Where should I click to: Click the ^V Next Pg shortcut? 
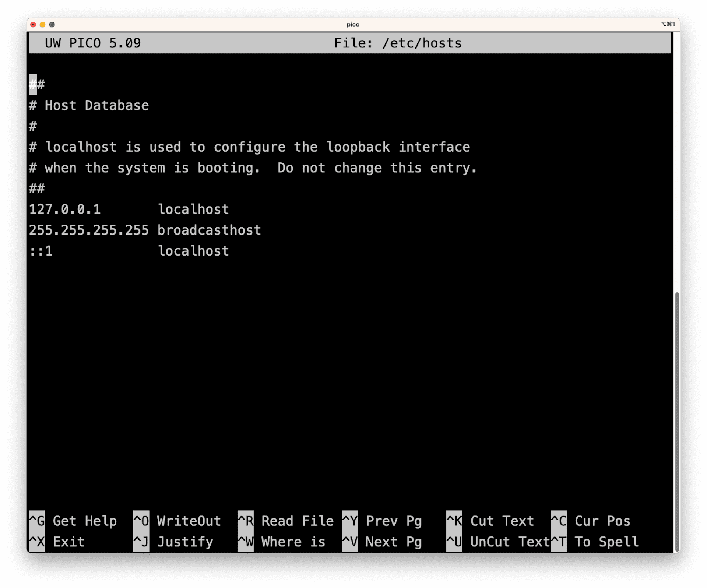381,542
